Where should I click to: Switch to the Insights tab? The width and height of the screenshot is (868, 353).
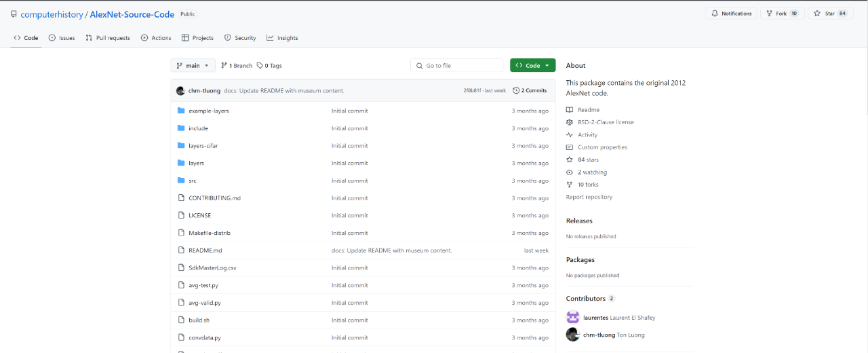click(x=282, y=38)
